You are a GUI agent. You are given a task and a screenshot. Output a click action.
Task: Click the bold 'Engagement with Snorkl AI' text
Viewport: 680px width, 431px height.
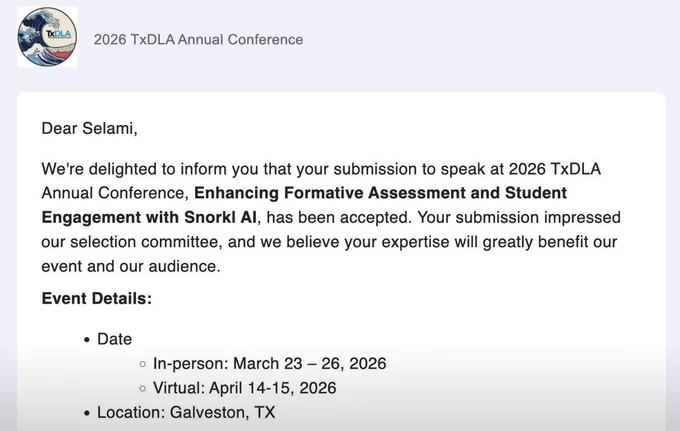click(x=149, y=217)
